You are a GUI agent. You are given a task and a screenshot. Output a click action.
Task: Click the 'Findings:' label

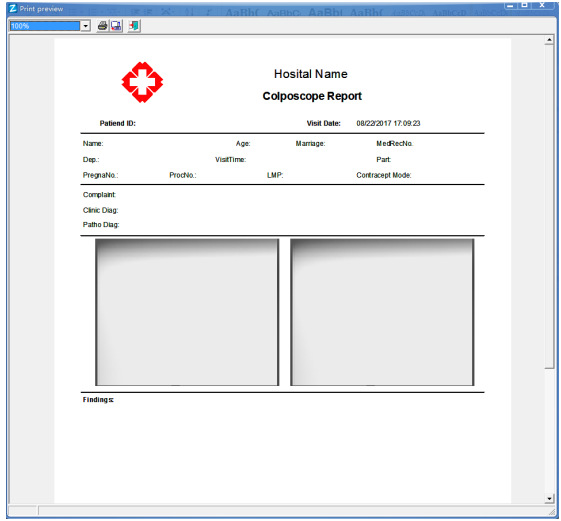click(98, 400)
